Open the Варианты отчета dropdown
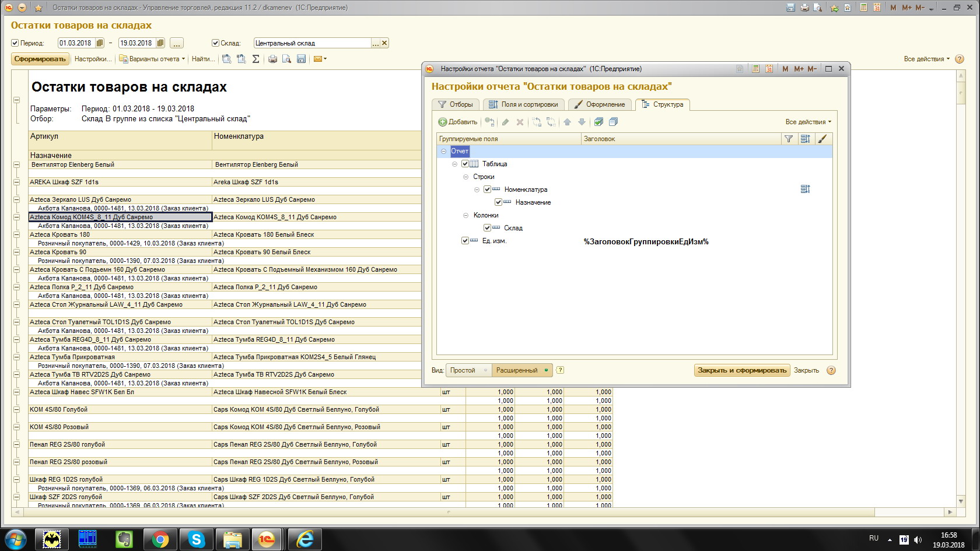Screen dimensions: 980x551 [152, 59]
